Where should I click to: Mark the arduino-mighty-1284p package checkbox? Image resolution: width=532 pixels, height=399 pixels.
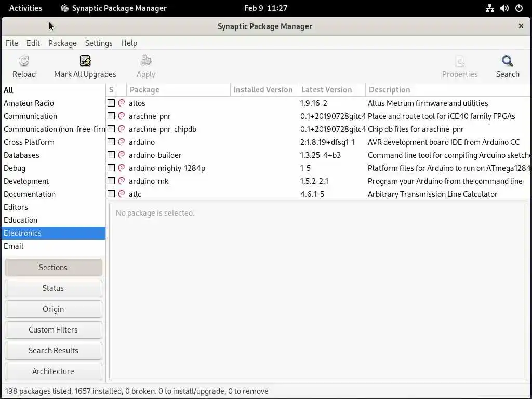tap(111, 168)
